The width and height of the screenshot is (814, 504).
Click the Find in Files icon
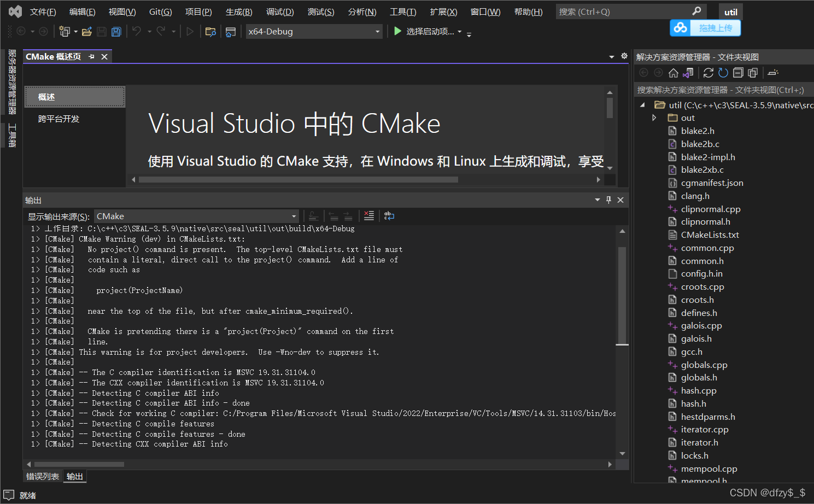pyautogui.click(x=210, y=32)
